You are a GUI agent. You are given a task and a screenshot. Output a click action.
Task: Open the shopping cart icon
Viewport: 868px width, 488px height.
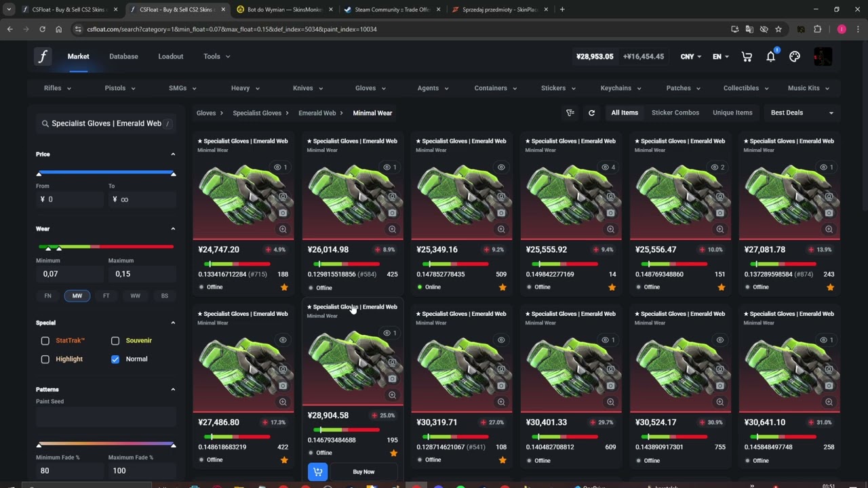(747, 57)
